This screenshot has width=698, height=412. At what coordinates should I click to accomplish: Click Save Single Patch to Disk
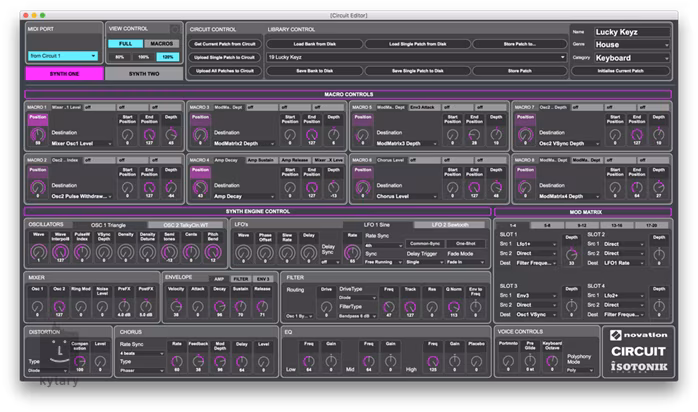(x=418, y=71)
